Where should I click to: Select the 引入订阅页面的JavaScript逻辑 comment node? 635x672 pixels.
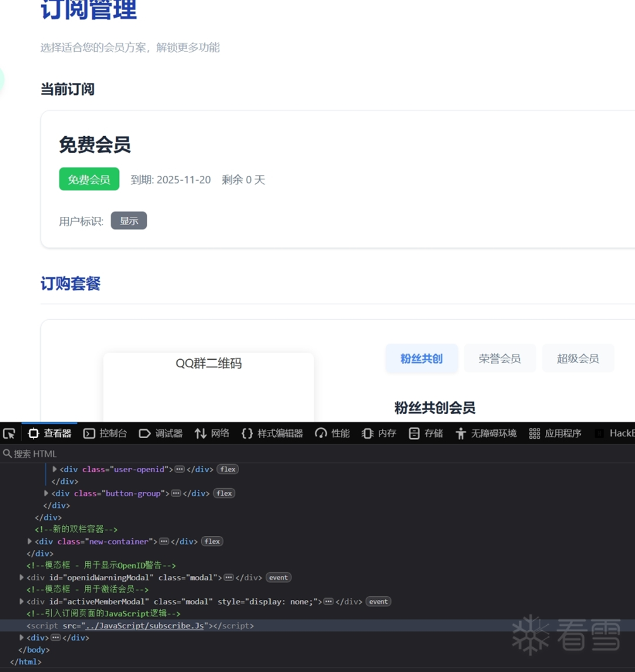tap(103, 613)
